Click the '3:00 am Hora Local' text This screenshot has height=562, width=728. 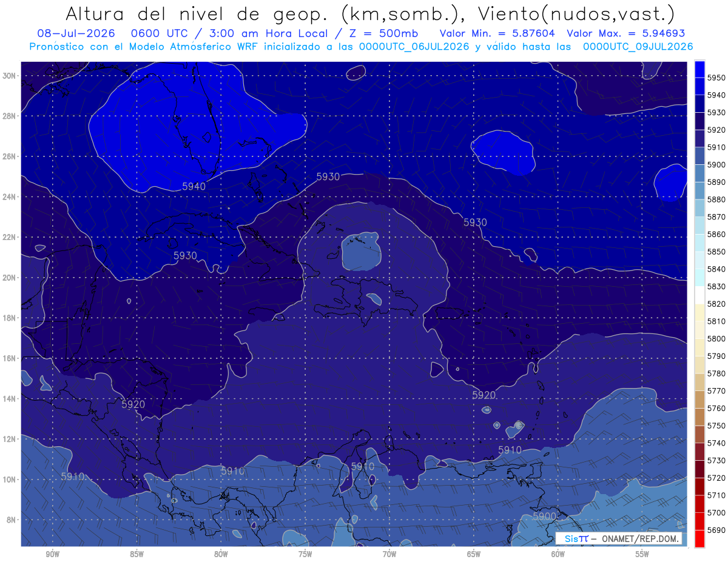tap(273, 33)
